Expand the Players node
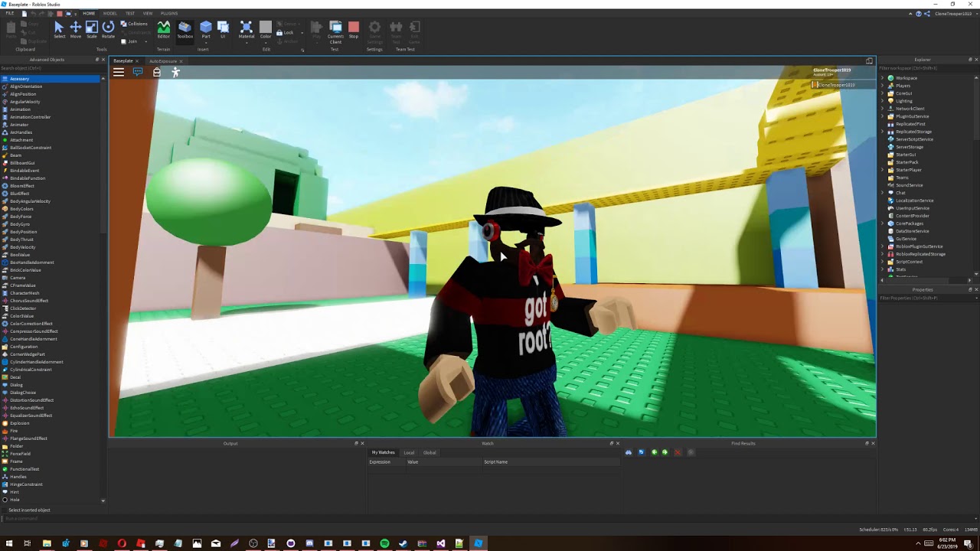980x551 pixels. (882, 86)
